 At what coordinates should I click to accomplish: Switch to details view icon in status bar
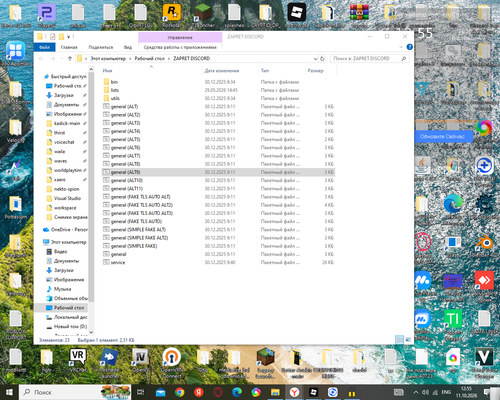click(399, 339)
